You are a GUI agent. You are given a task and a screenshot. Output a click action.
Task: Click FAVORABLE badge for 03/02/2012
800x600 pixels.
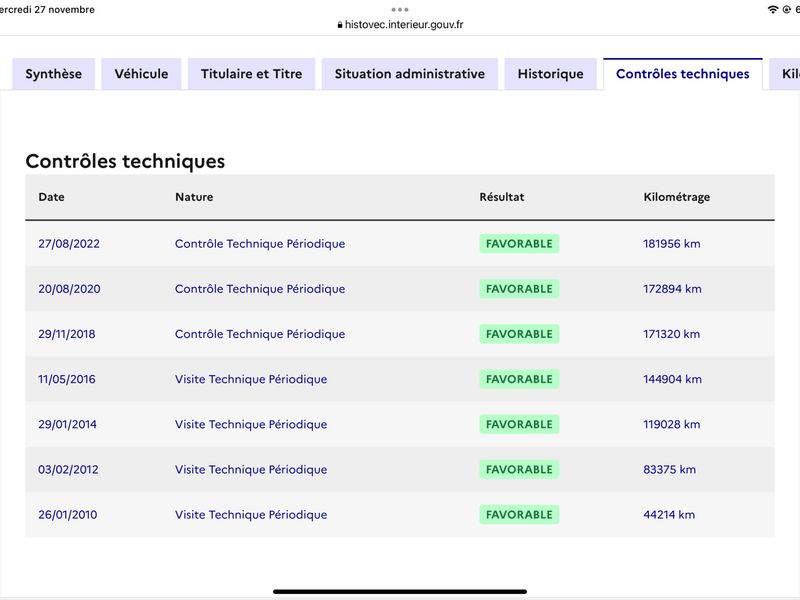tap(519, 469)
